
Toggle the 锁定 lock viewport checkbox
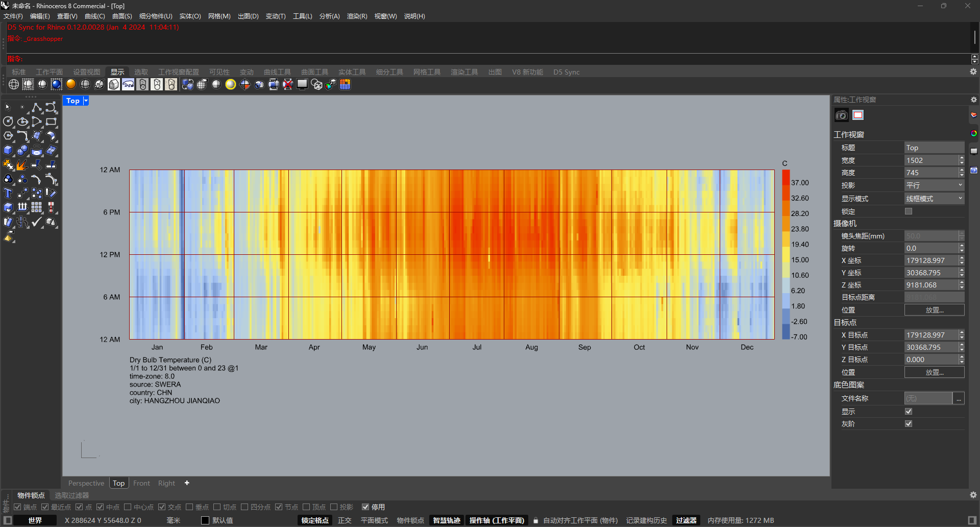click(909, 211)
